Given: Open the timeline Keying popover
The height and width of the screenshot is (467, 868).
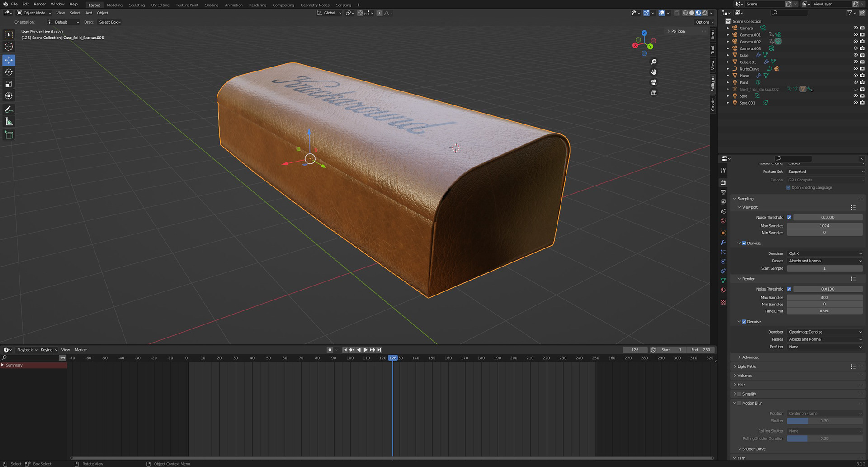Looking at the screenshot, I should (x=49, y=350).
